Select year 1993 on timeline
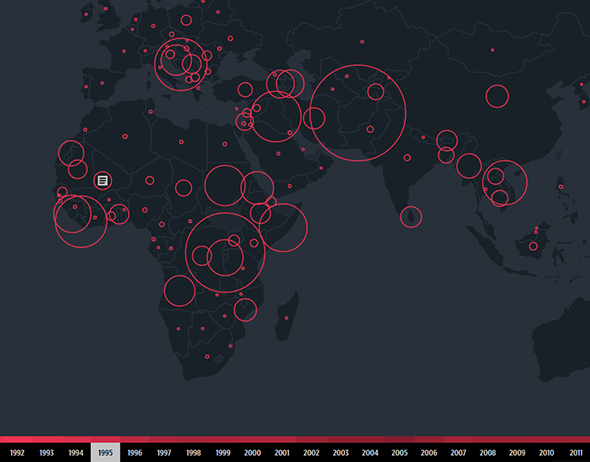The height and width of the screenshot is (462, 590). [x=47, y=453]
